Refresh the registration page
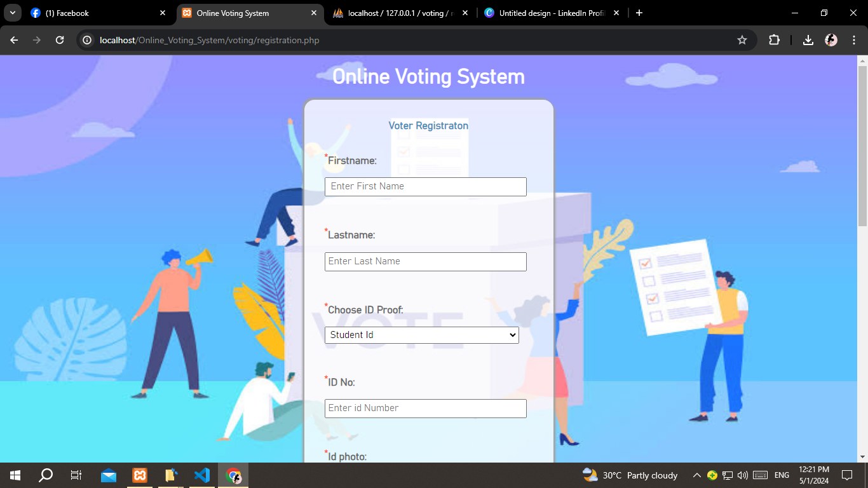The height and width of the screenshot is (488, 868). pos(59,39)
